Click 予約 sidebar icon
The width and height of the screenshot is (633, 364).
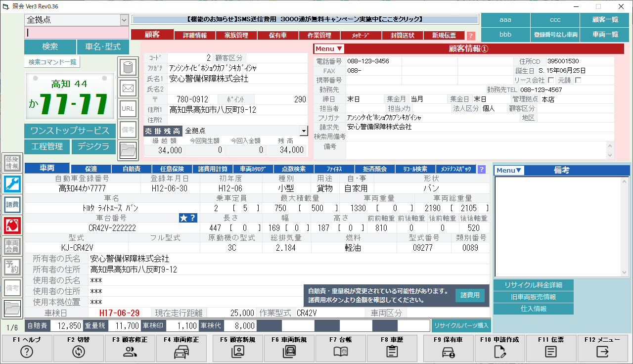pos(12,267)
